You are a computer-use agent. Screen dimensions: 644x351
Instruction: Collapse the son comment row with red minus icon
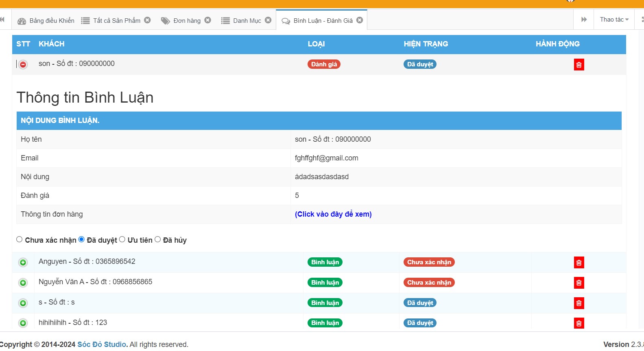point(23,64)
